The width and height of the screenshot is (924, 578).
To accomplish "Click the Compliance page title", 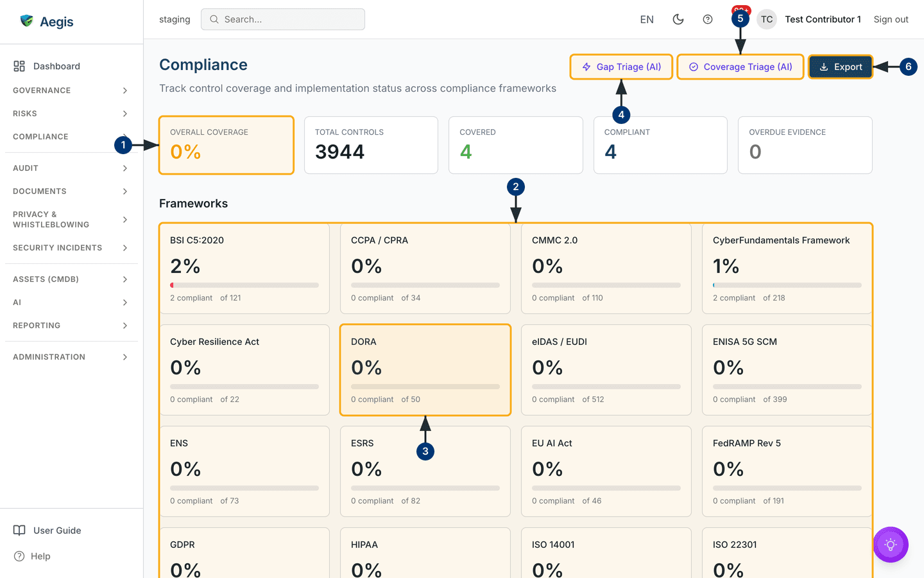I will 203,65.
